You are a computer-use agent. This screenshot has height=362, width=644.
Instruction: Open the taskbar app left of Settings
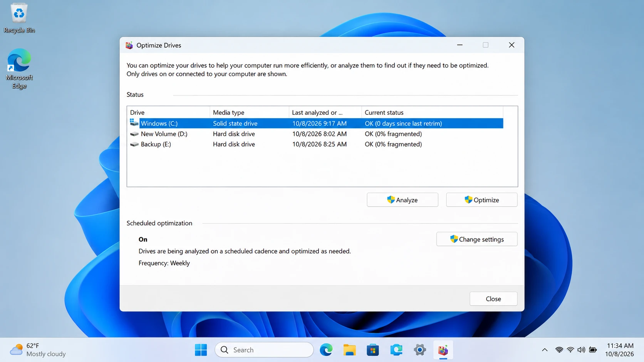[x=396, y=350]
